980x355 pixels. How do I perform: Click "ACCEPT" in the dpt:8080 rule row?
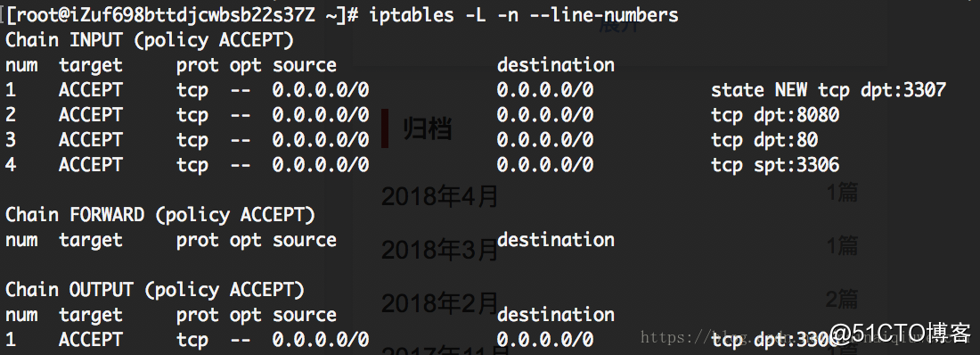[91, 115]
